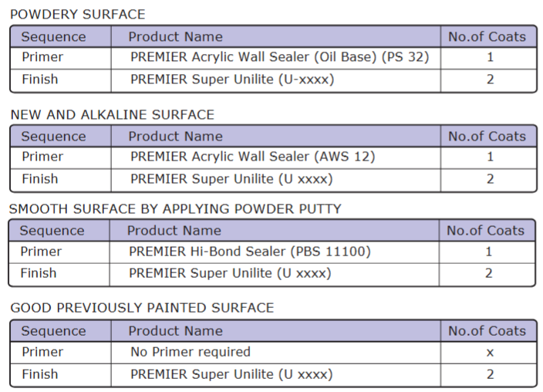Screen dimensions: 543x392
Task: Click the Acrylic Wall Sealer (AWS 12) cell
Action: 252,157
